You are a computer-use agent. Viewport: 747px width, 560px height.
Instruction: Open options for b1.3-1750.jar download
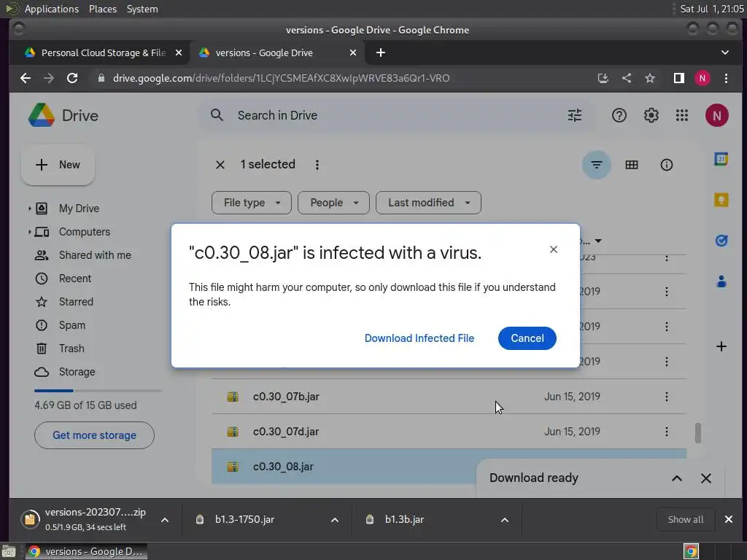click(334, 519)
